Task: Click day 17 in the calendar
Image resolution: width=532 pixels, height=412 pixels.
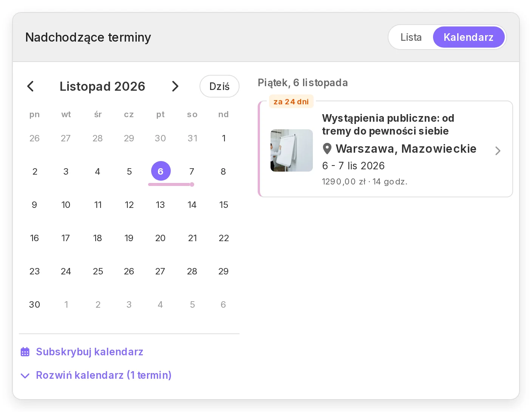Action: tap(66, 238)
